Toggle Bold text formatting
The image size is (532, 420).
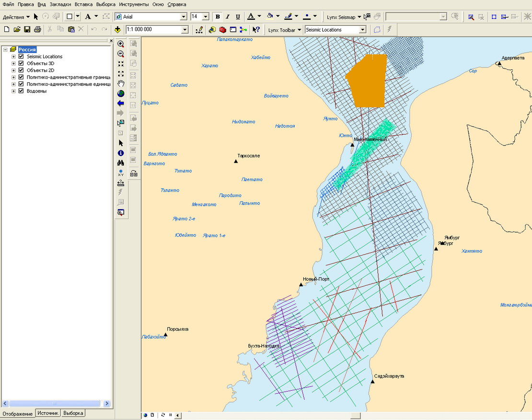(218, 17)
